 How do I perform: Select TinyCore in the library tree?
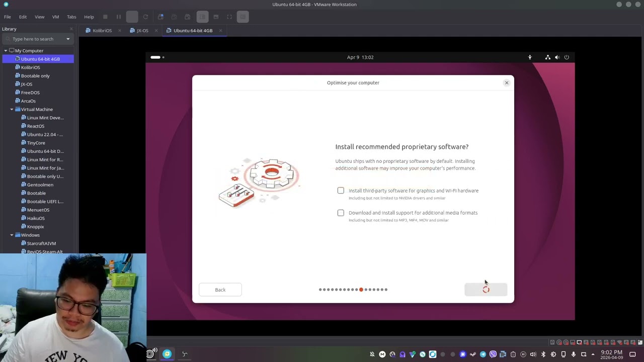pyautogui.click(x=36, y=143)
